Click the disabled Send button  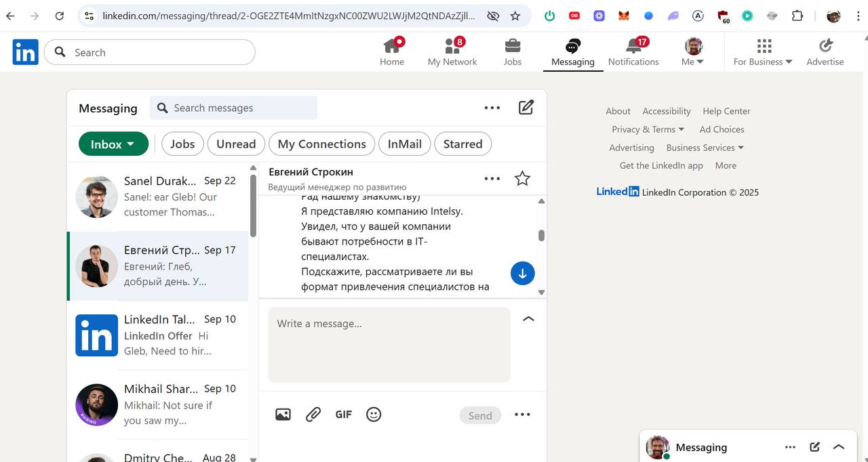click(480, 415)
